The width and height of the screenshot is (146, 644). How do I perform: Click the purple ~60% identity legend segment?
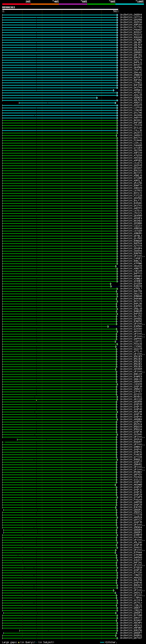(73, 4)
